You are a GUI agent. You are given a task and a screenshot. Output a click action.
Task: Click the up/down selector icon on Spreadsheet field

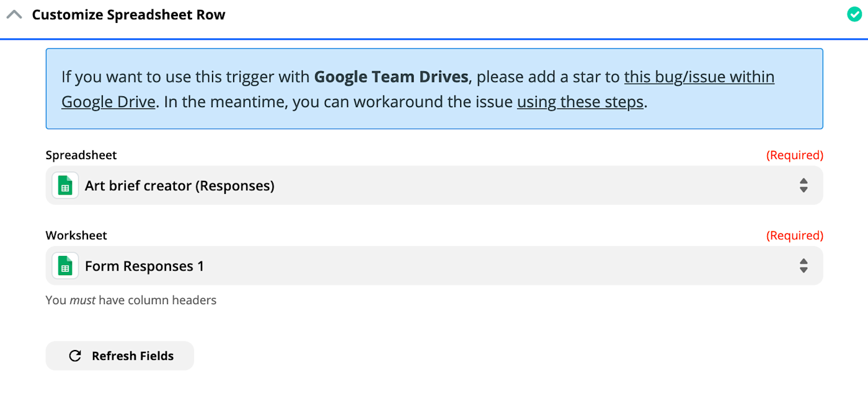point(804,185)
